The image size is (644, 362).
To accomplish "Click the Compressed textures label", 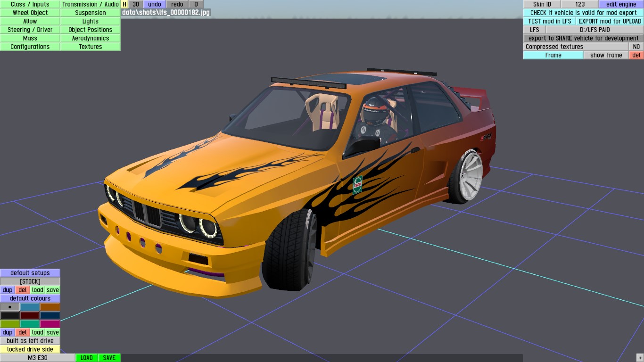I will coord(576,47).
